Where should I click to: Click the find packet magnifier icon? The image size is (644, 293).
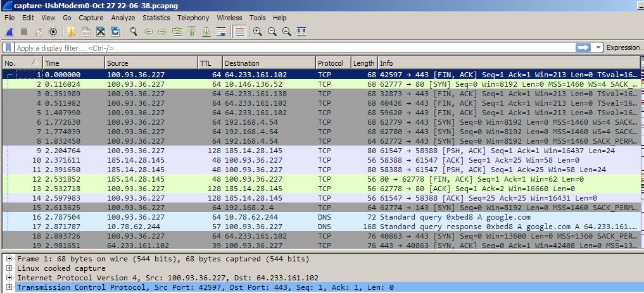tap(134, 31)
